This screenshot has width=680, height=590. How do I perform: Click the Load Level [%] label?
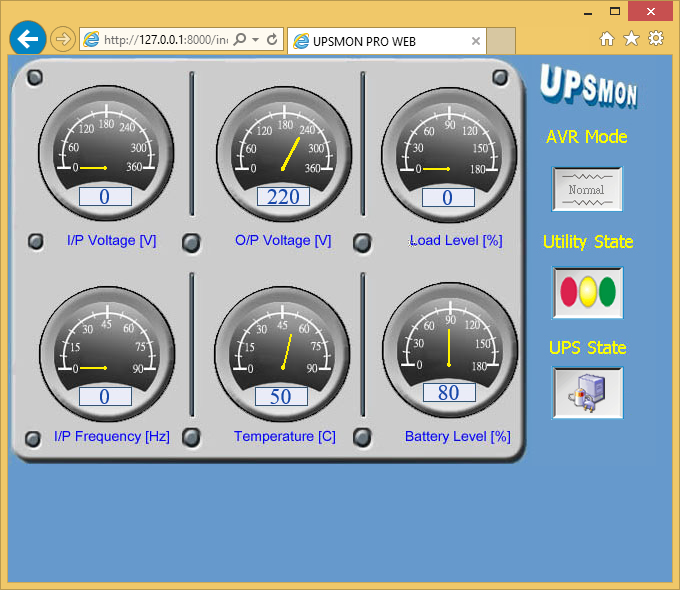456,240
